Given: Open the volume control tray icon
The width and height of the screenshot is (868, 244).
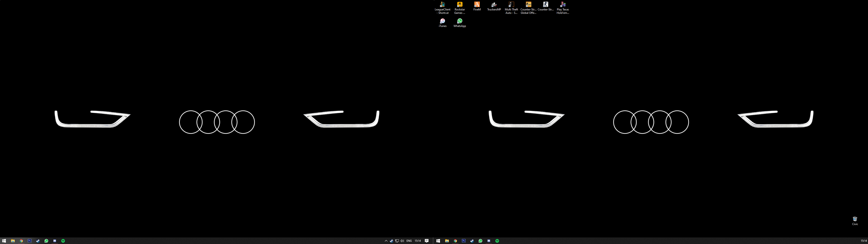Looking at the screenshot, I should 402,241.
